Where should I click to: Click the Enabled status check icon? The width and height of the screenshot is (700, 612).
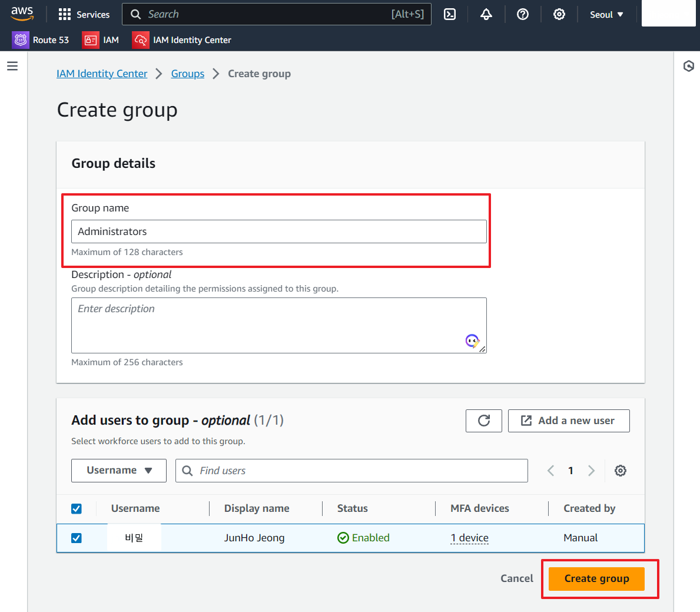[343, 538]
